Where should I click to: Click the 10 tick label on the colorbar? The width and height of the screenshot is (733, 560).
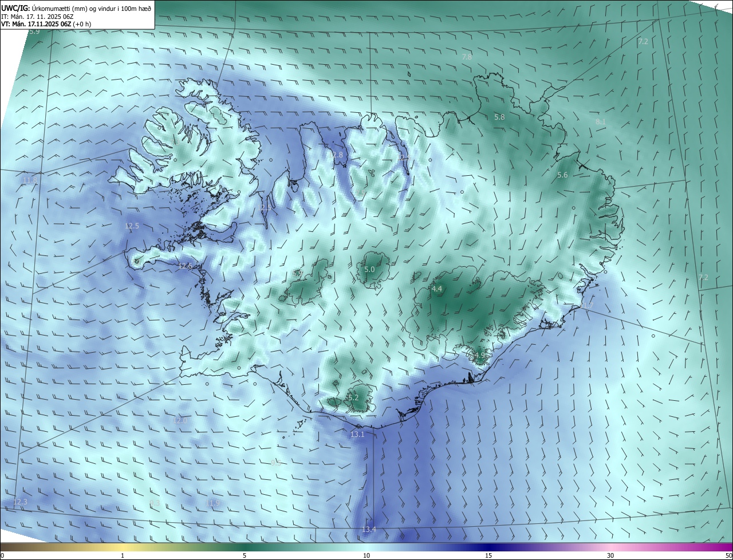click(x=366, y=555)
